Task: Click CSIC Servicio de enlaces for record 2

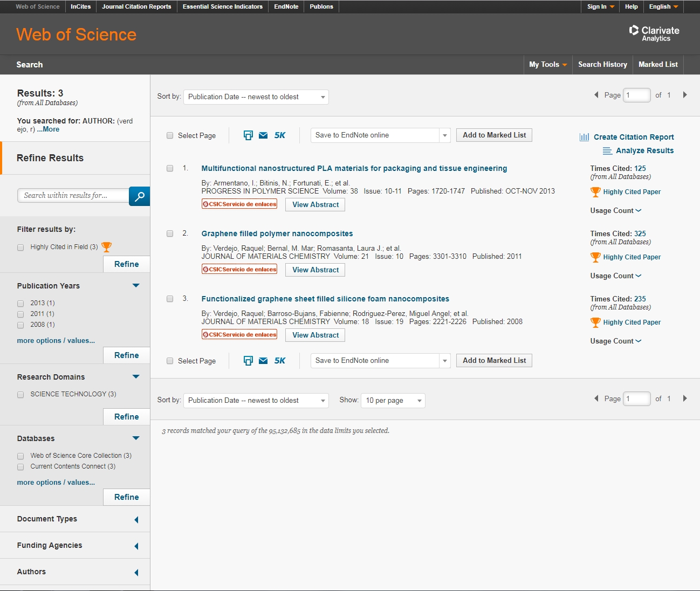Action: click(x=239, y=270)
